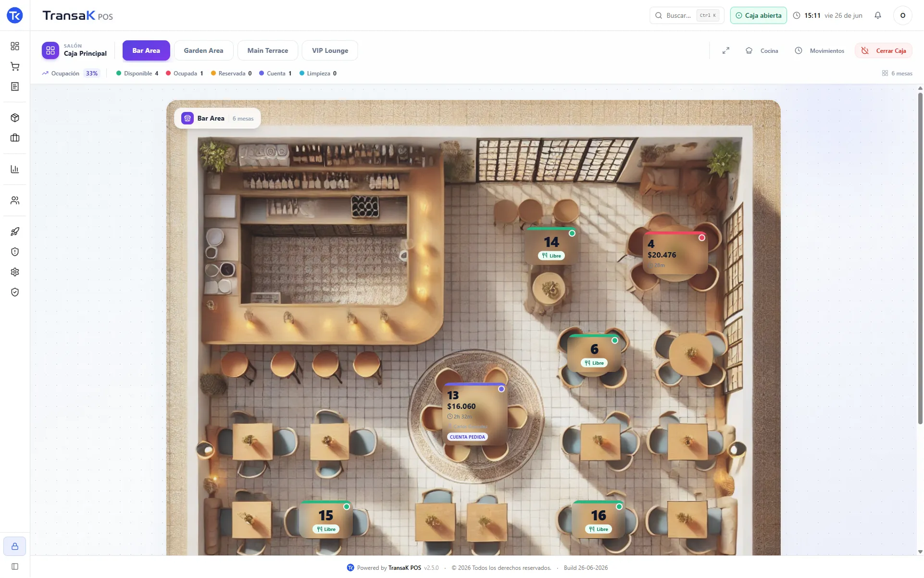
Task: Open the receipt document sidebar icon
Action: click(15, 86)
